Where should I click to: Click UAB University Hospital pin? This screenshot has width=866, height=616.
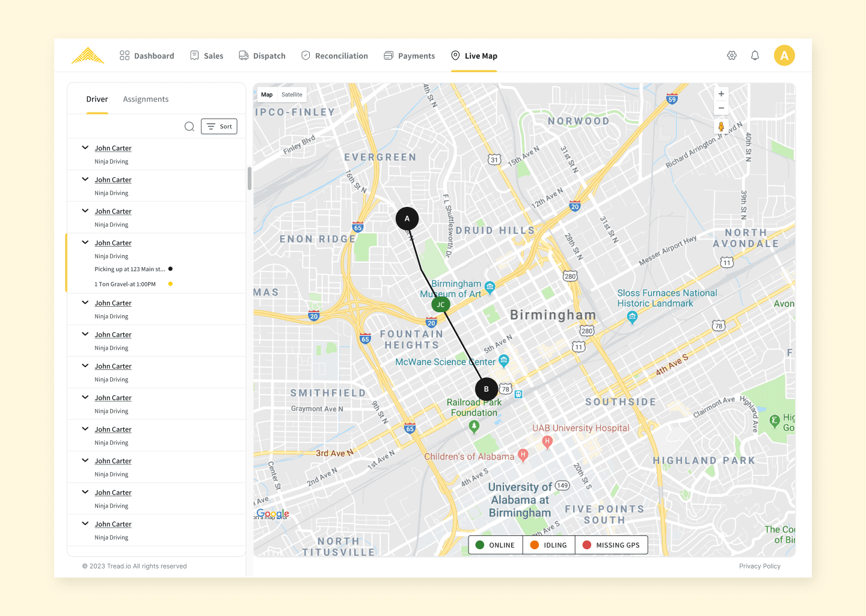click(x=547, y=442)
